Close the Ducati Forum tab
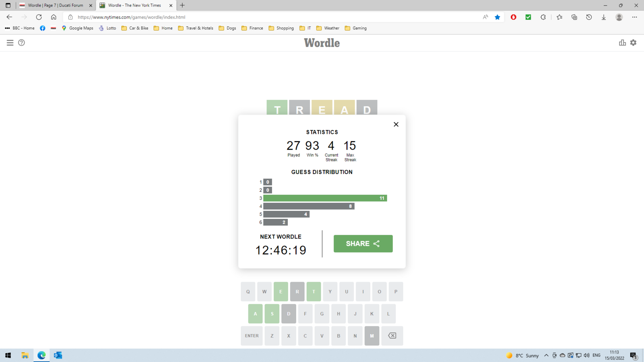The width and height of the screenshot is (644, 362). (x=91, y=5)
